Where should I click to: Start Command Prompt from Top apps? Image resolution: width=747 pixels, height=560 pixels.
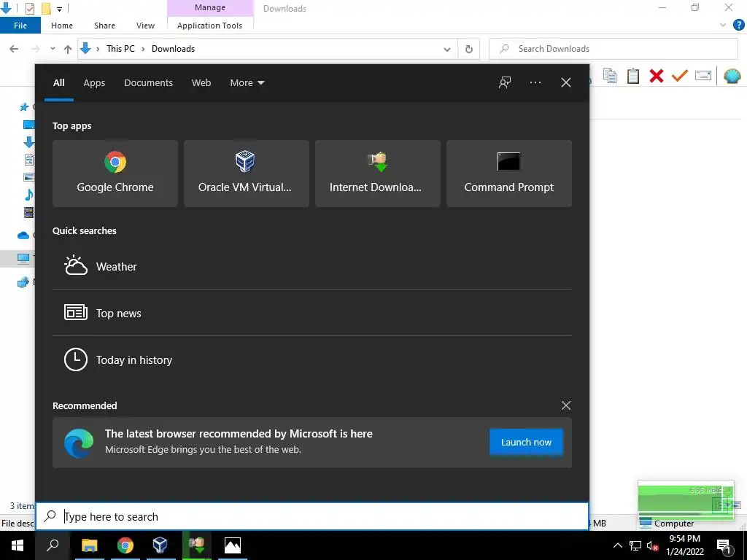click(508, 174)
